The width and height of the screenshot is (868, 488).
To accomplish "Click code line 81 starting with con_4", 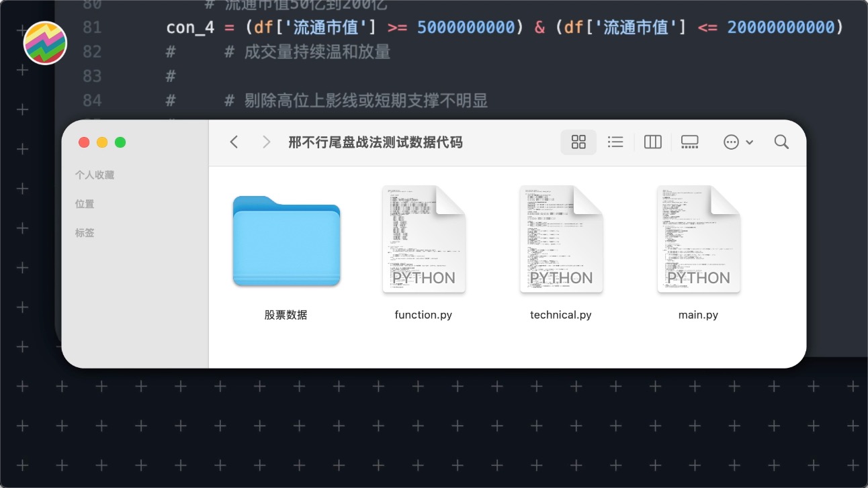I will (504, 28).
